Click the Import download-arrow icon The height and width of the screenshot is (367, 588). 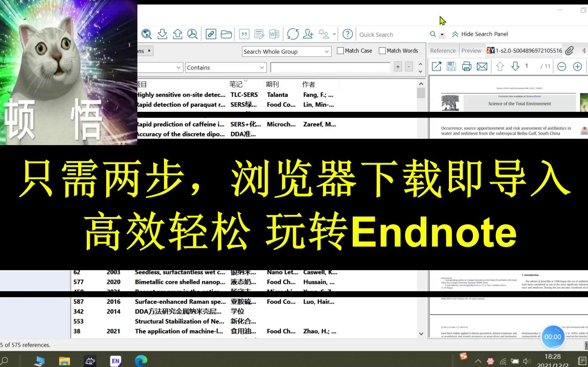pos(162,34)
